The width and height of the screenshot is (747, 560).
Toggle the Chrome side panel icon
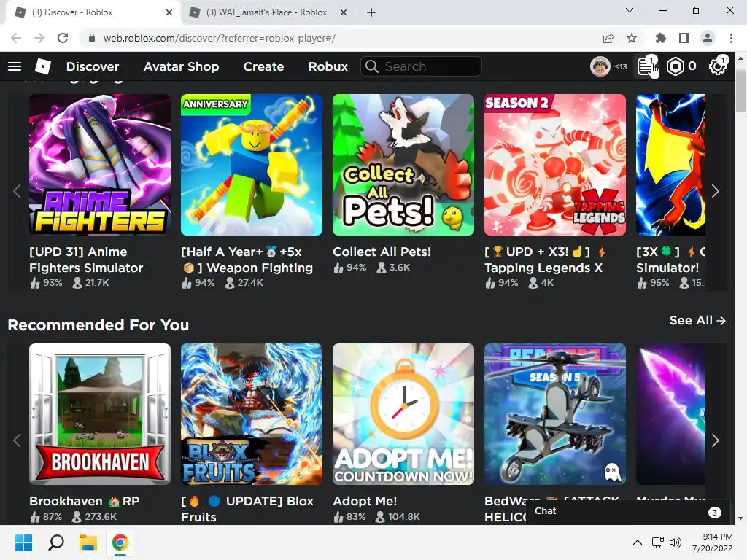(684, 38)
